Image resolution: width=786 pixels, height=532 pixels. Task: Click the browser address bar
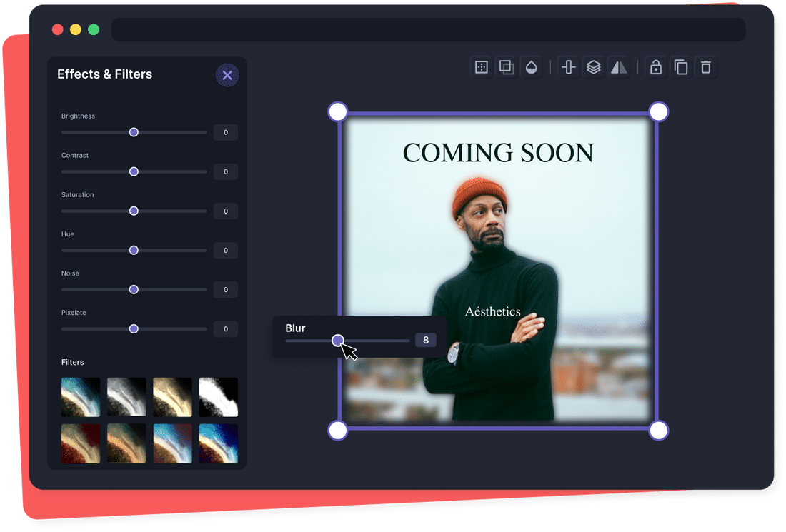429,29
